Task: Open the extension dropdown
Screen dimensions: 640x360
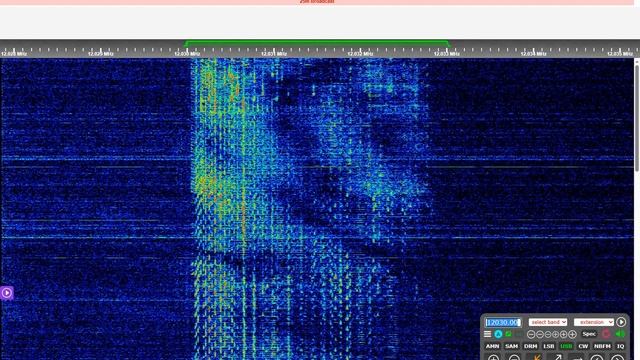Action: 593,322
